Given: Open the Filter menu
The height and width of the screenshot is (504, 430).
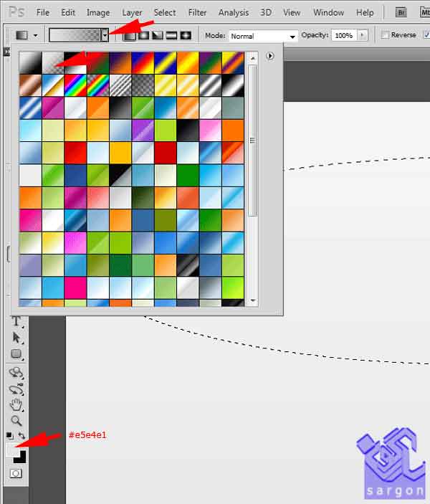Looking at the screenshot, I should pos(198,12).
